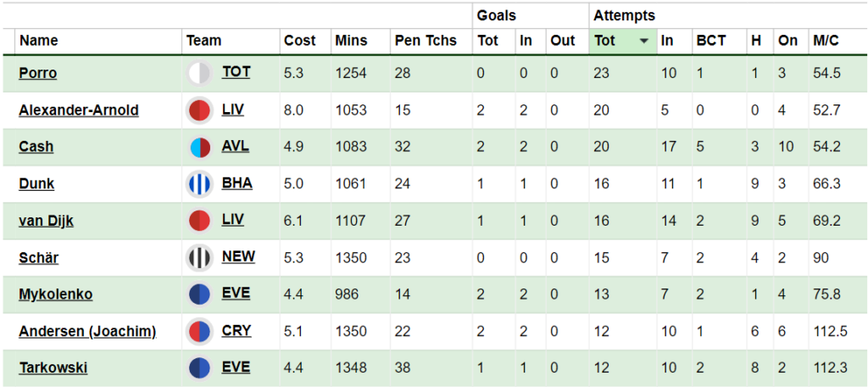Open Andersen (Joachim) player link

(x=87, y=331)
